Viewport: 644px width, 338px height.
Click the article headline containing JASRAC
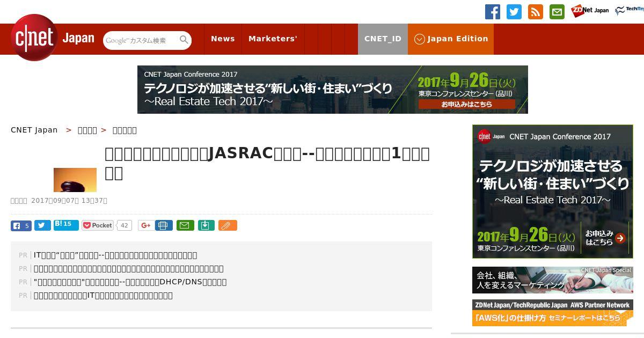tap(267, 163)
